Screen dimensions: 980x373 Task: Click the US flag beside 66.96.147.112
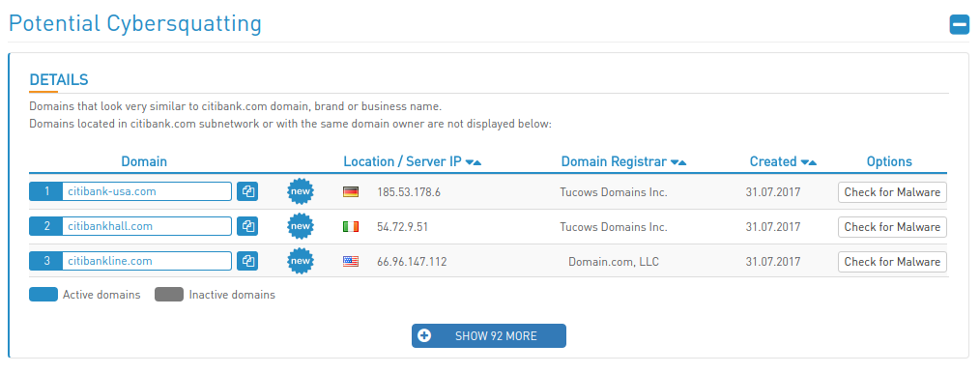(351, 261)
